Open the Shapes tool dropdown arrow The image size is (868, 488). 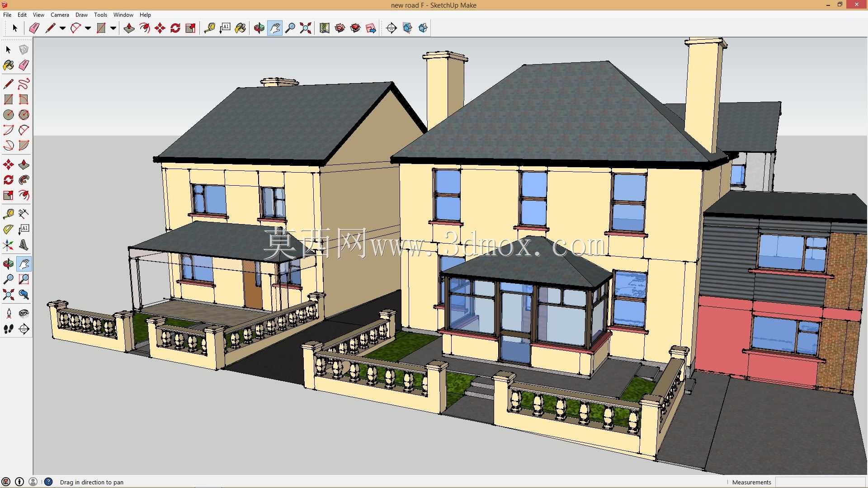point(113,28)
